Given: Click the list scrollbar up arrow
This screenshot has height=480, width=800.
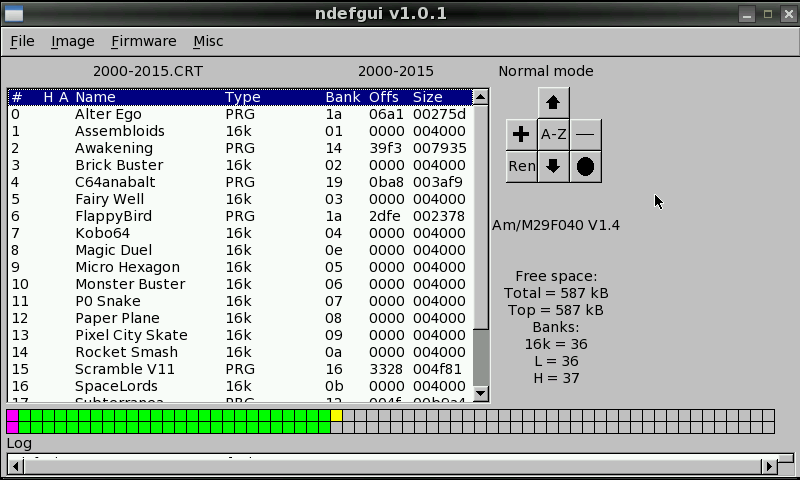Looking at the screenshot, I should click(481, 97).
